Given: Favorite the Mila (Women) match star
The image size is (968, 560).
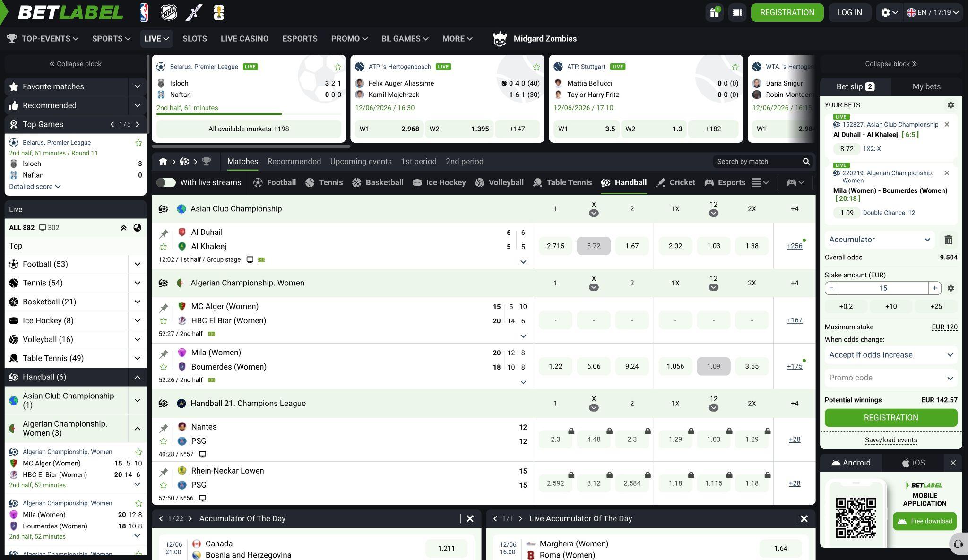Looking at the screenshot, I should click(164, 367).
